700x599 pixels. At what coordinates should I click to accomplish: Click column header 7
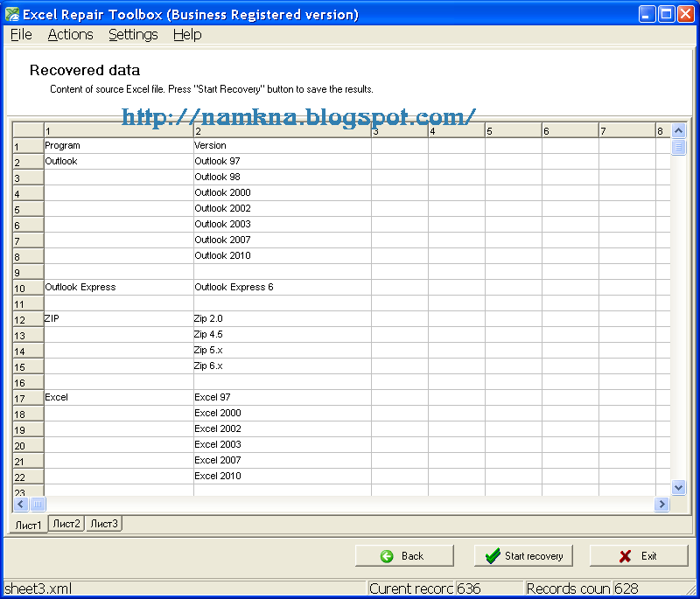tap(627, 130)
